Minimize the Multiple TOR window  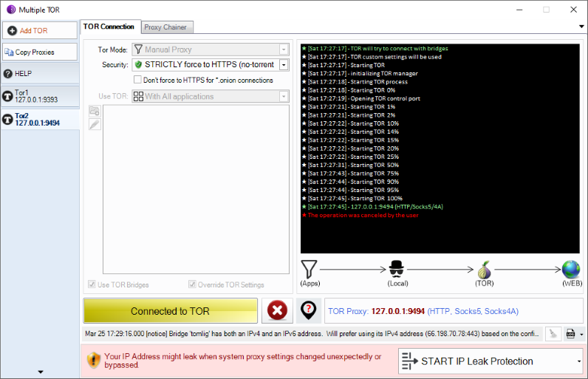(519, 10)
